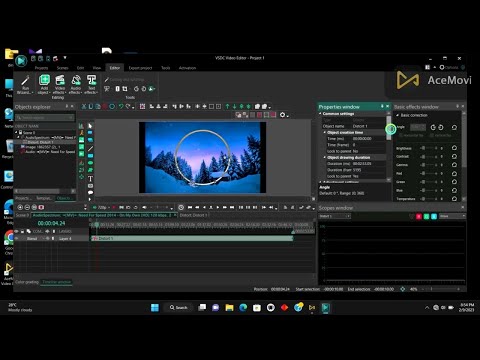Collapse Scene 0 tree node
The image size is (480, 360).
16,132
